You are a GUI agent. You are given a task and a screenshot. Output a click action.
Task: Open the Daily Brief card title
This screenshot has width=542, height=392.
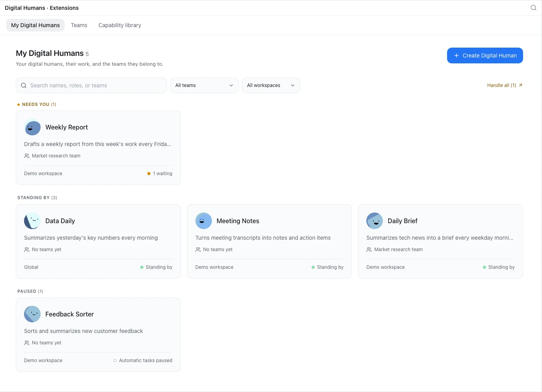(x=403, y=221)
